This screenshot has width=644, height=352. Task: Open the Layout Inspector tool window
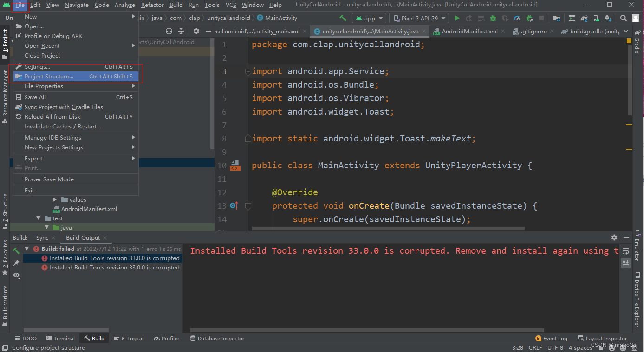coord(602,339)
